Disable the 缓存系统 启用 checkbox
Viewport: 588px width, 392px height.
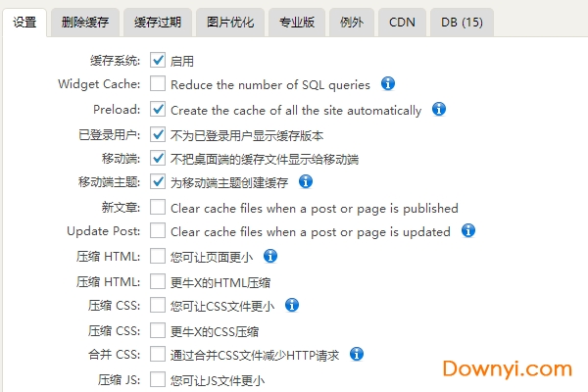[x=158, y=61]
